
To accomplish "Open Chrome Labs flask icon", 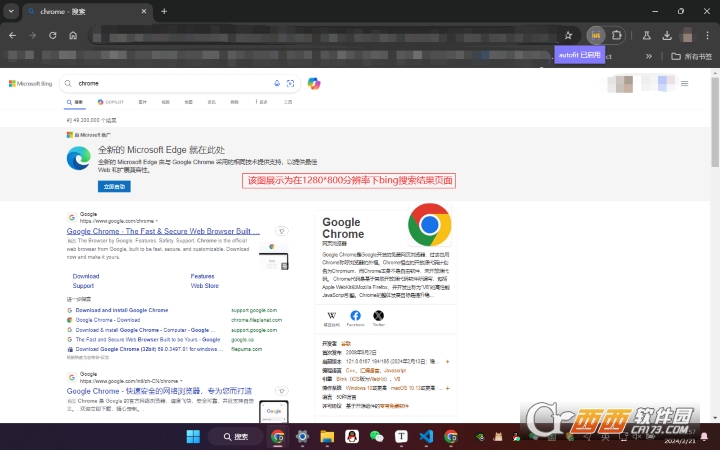I will (x=647, y=35).
